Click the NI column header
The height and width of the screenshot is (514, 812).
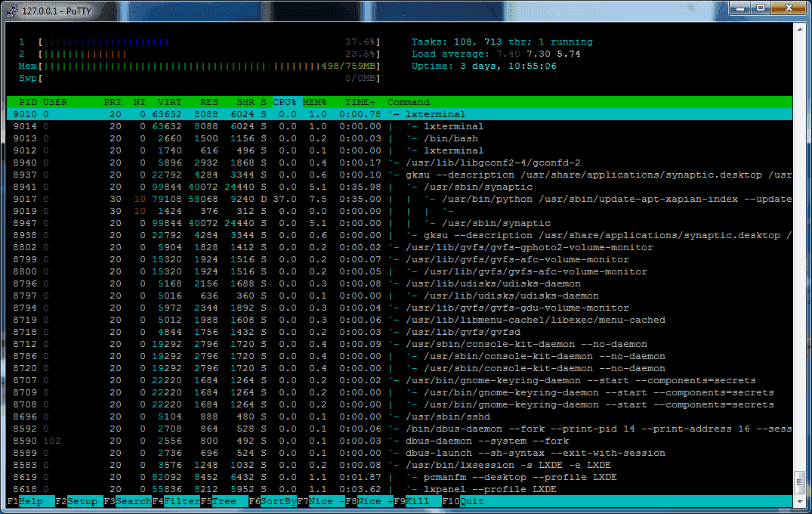pyautogui.click(x=139, y=102)
